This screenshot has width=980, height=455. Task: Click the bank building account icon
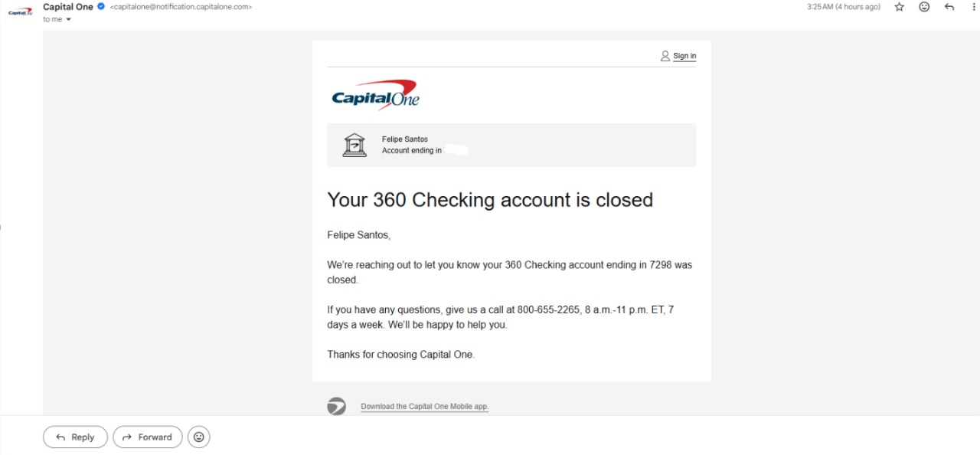coord(354,145)
